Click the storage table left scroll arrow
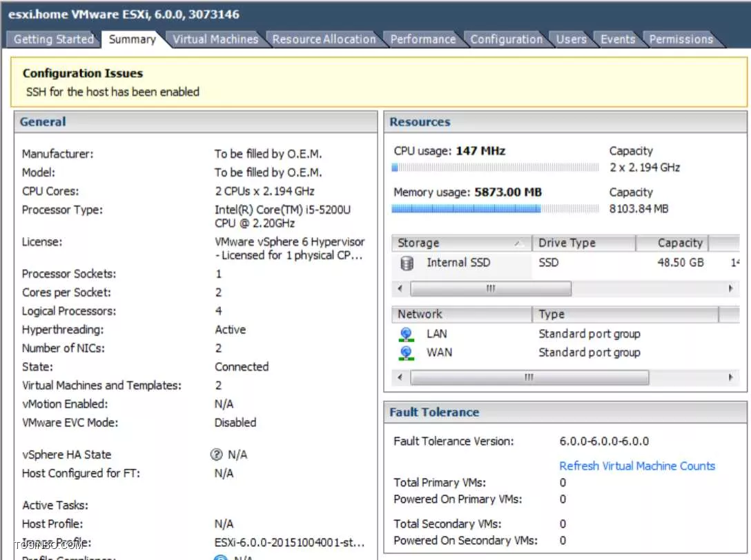This screenshot has width=751, height=560. [400, 288]
